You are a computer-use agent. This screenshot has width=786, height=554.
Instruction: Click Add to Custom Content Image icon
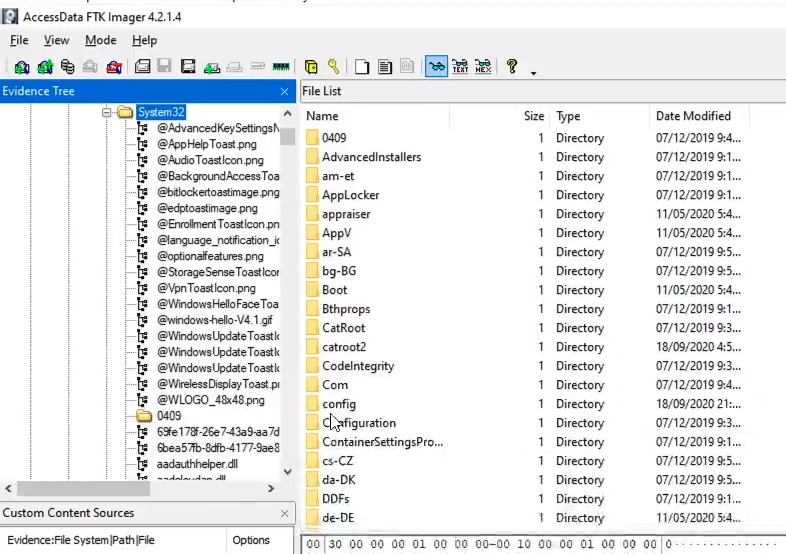pyautogui.click(x=212, y=67)
